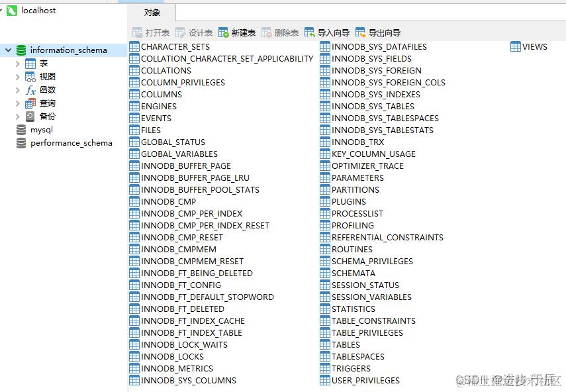Click the table icon beside COLUMNS

[134, 94]
